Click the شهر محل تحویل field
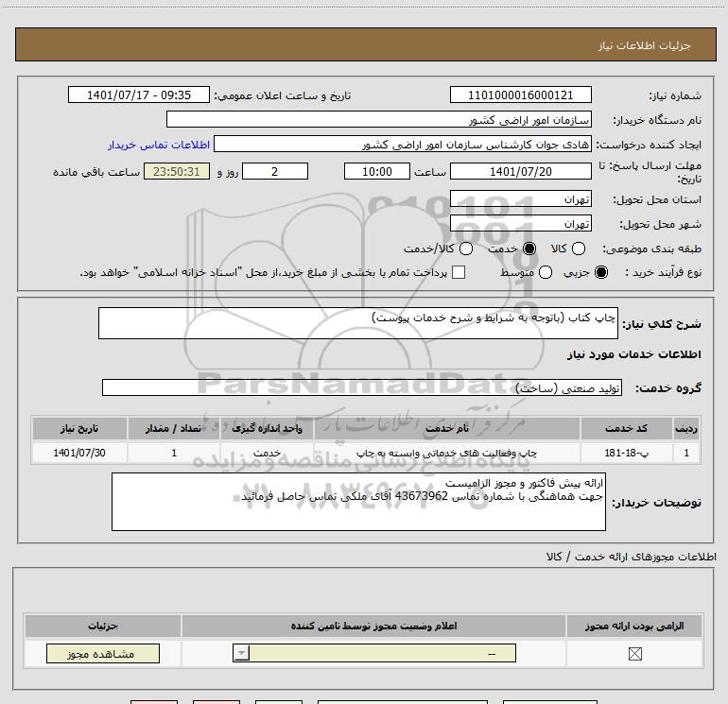Viewport: 728px width, 704px height. coord(520,223)
